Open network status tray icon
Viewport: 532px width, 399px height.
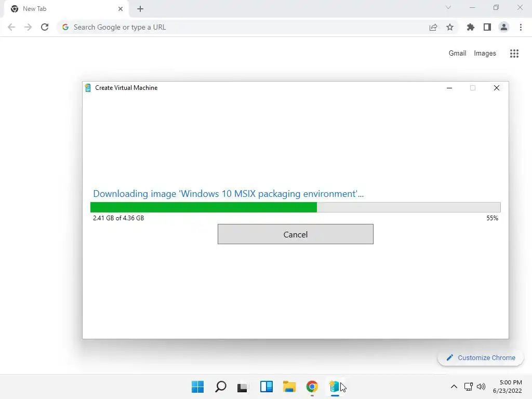point(469,387)
